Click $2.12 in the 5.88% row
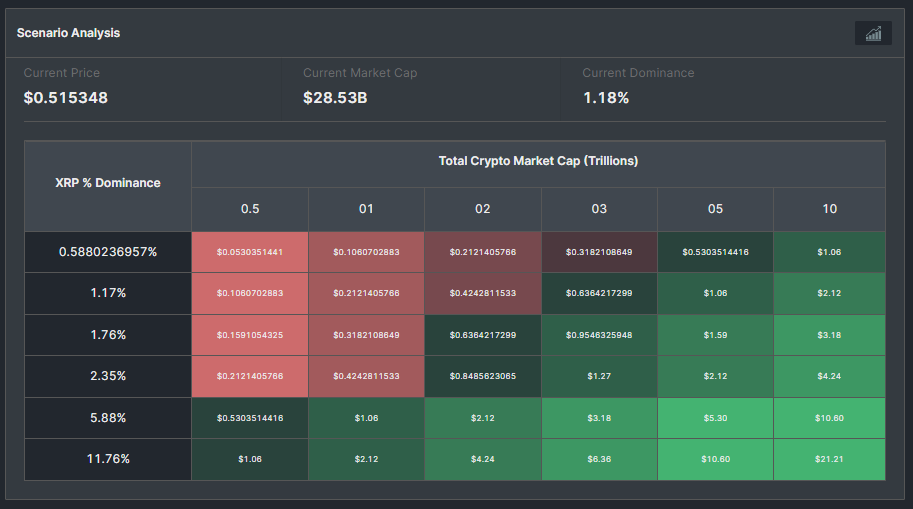This screenshot has width=913, height=509. [x=483, y=418]
